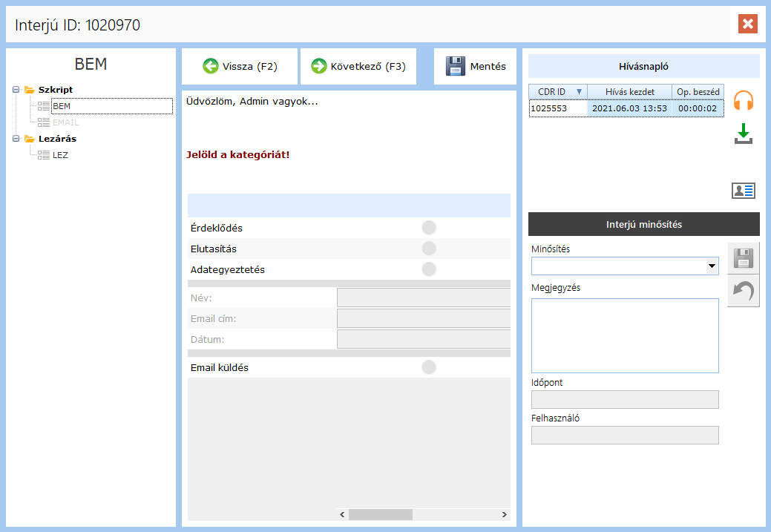This screenshot has height=532, width=771.
Task: Click the orange headphones listen icon
Action: coord(743,101)
